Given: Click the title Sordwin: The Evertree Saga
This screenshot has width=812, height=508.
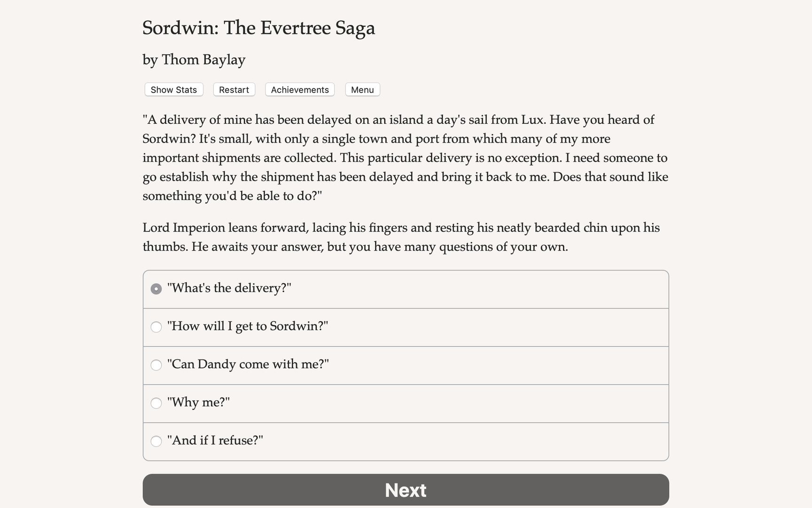Looking at the screenshot, I should [258, 28].
